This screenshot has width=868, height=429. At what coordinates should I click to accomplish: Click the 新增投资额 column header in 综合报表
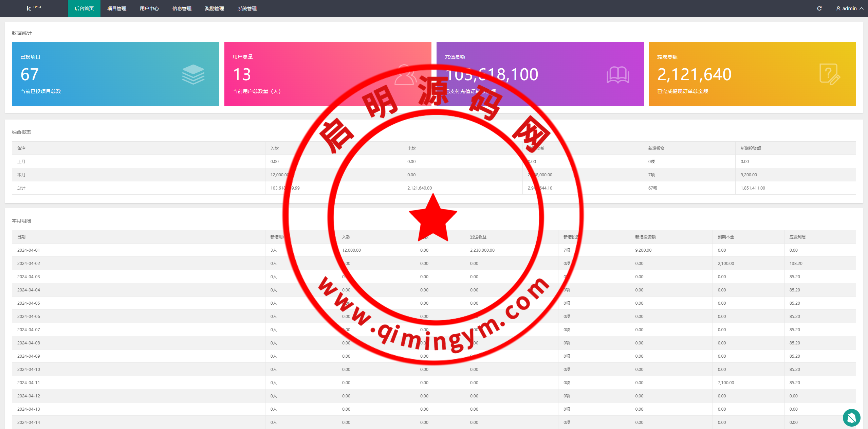pyautogui.click(x=751, y=148)
